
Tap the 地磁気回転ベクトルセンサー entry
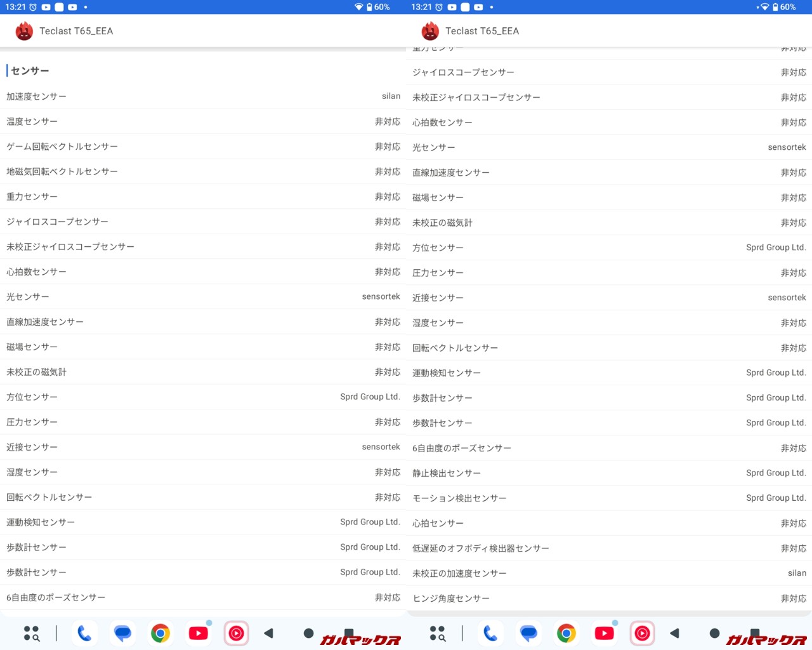click(x=203, y=171)
